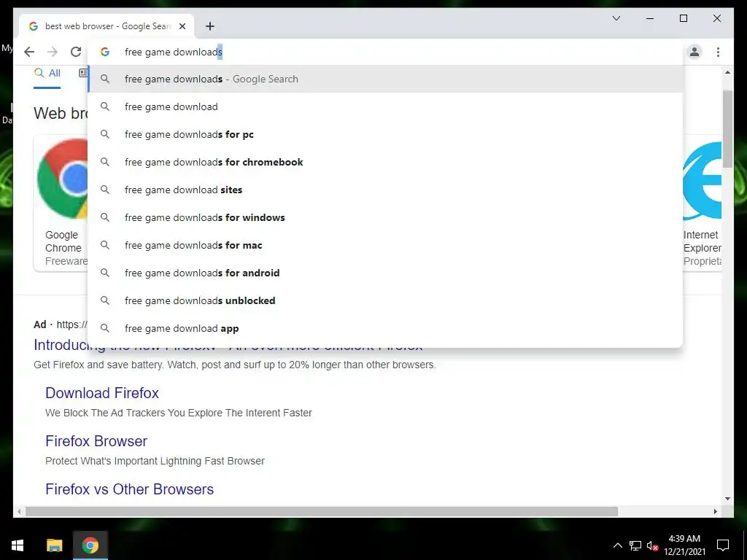
Task: Open the Action Center notifications icon
Action: [x=723, y=545]
